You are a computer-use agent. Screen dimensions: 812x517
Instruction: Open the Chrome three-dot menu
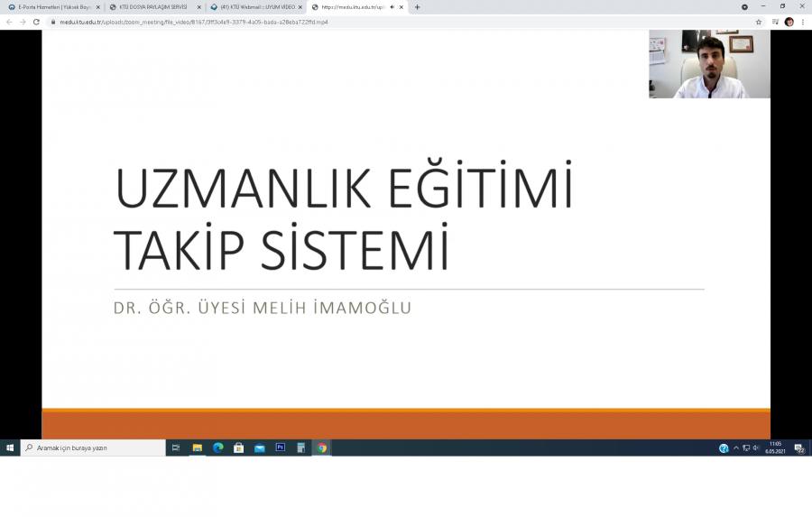point(803,22)
